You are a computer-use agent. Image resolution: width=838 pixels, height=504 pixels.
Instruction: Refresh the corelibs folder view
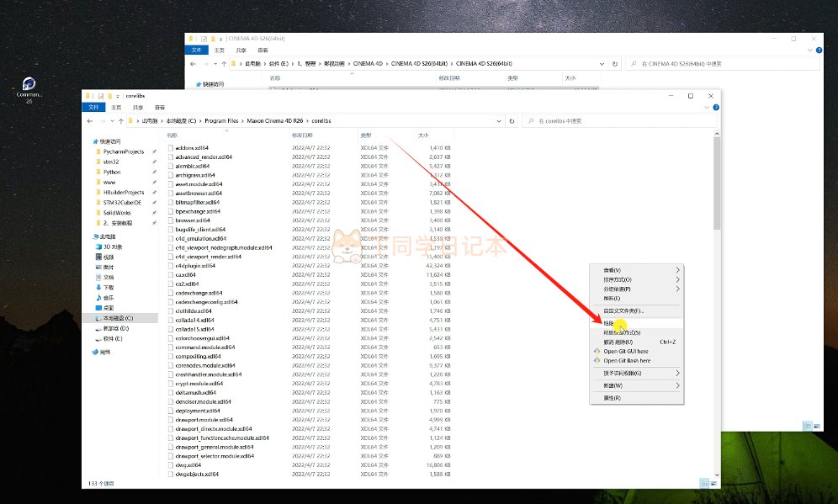click(512, 121)
